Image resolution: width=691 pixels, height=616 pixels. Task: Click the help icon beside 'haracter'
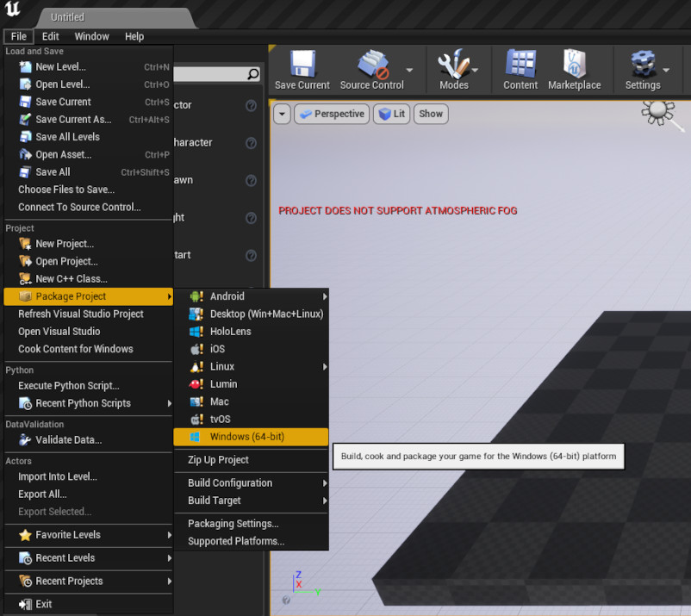click(x=252, y=143)
